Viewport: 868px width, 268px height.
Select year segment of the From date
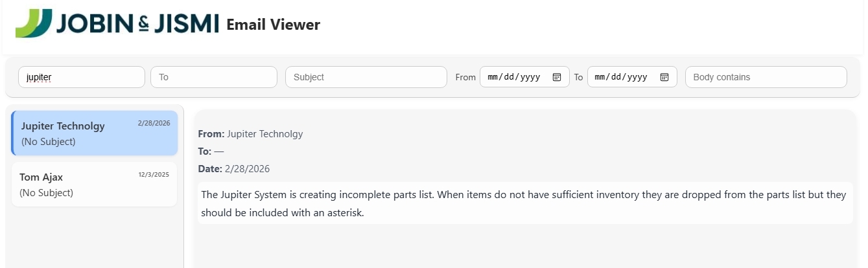530,77
